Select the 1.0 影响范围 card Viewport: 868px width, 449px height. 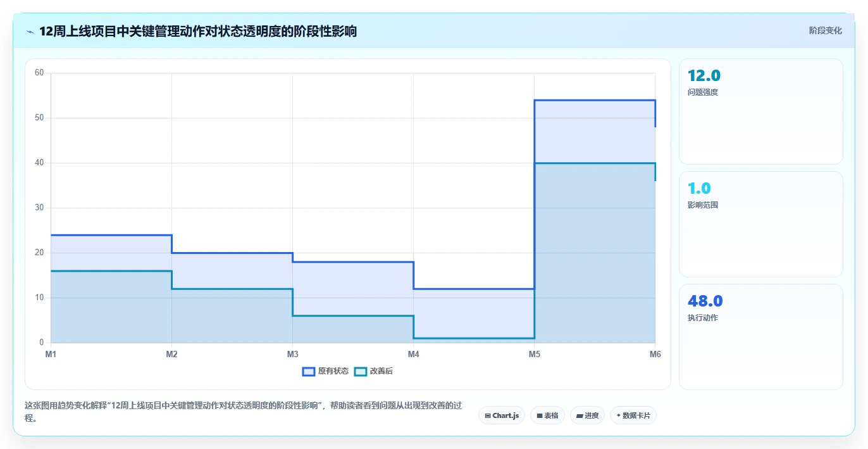point(761,224)
